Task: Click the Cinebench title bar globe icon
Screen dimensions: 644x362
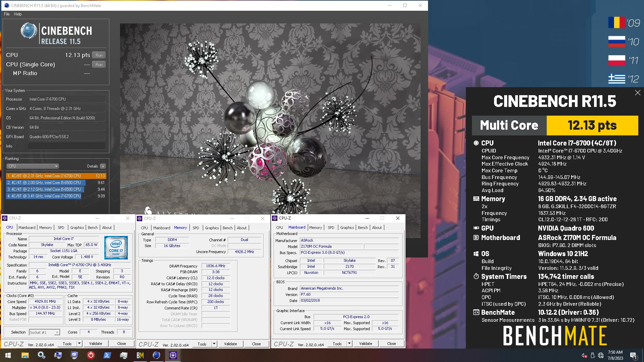Action: pos(6,5)
